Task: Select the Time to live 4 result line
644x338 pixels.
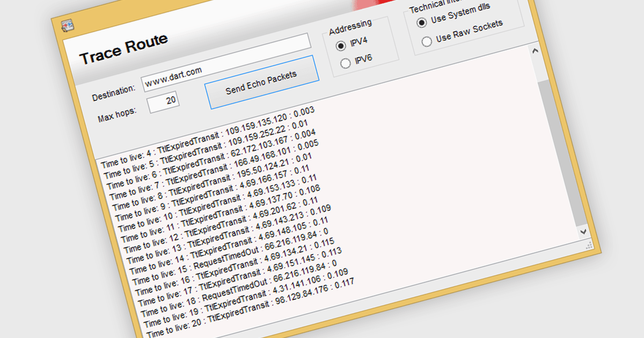Action: point(207,137)
